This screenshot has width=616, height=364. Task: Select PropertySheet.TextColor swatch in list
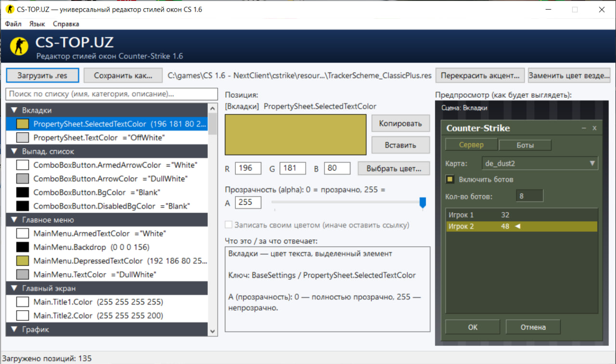click(x=23, y=138)
